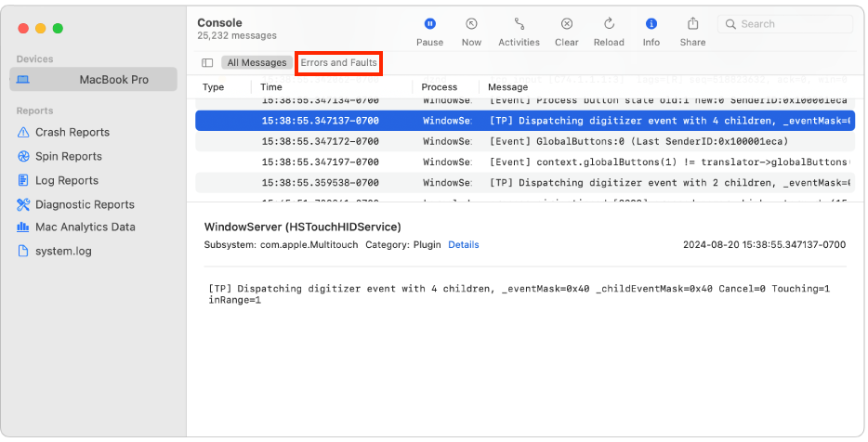The height and width of the screenshot is (442, 868).
Task: Reload the log messages
Action: (609, 32)
